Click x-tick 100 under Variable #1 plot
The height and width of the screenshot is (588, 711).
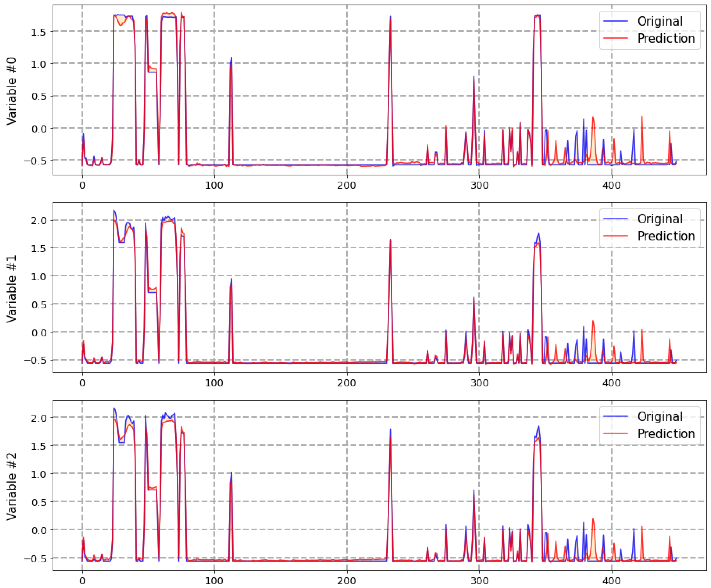coord(214,383)
